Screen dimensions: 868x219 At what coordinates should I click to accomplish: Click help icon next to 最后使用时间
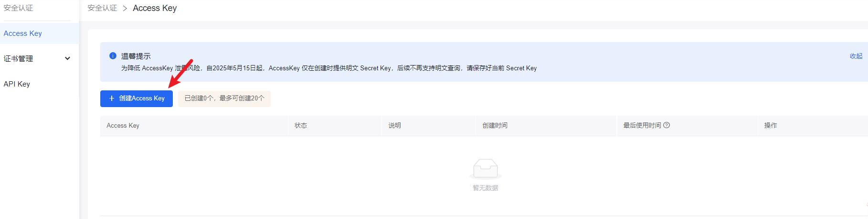667,125
